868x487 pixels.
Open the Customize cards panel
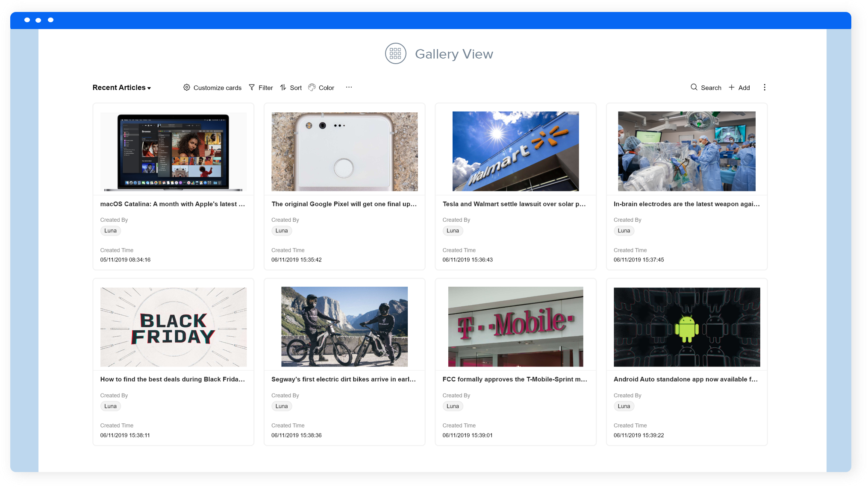[213, 88]
